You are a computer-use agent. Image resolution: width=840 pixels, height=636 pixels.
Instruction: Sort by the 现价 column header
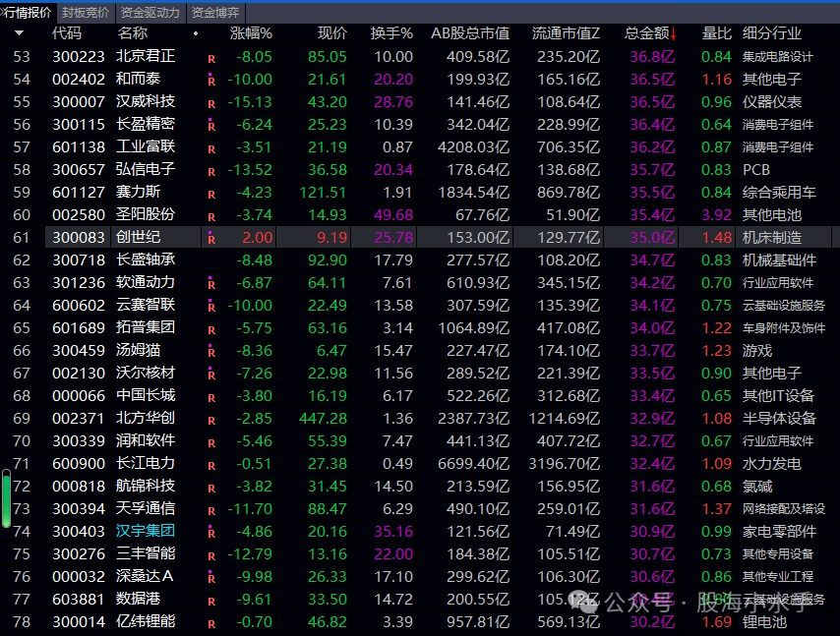(x=332, y=33)
